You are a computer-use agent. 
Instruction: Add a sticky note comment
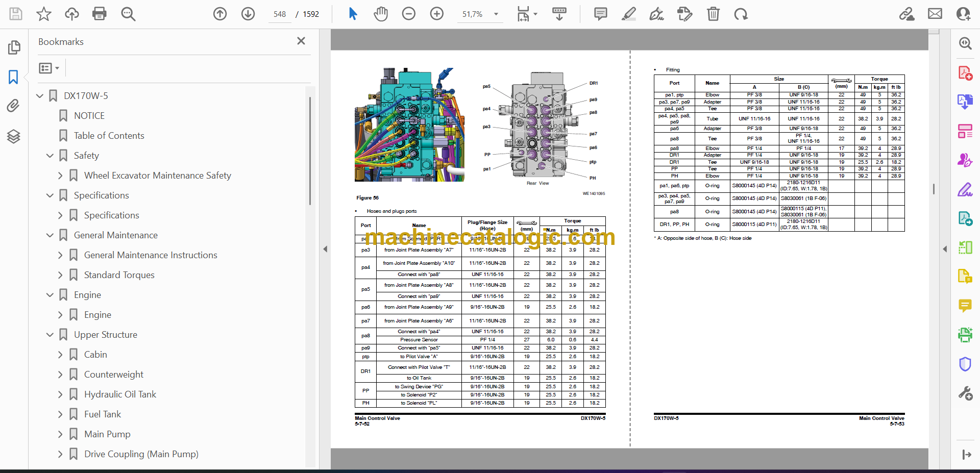pos(601,14)
